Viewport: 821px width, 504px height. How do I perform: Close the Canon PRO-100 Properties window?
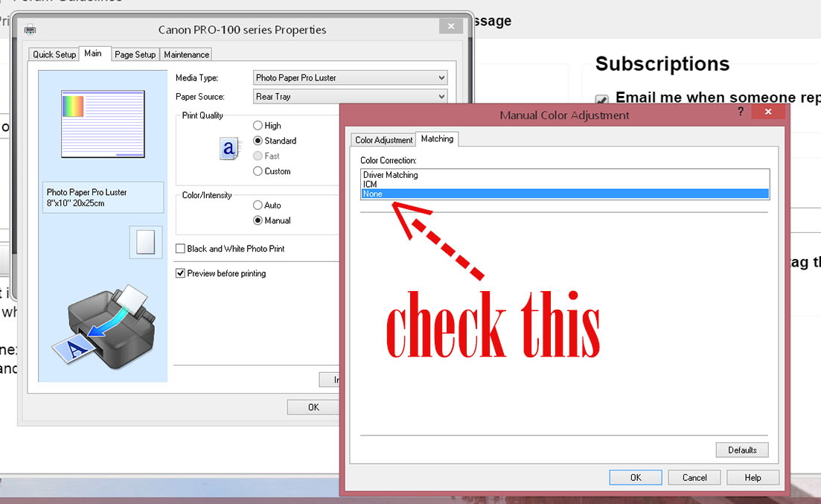point(450,26)
